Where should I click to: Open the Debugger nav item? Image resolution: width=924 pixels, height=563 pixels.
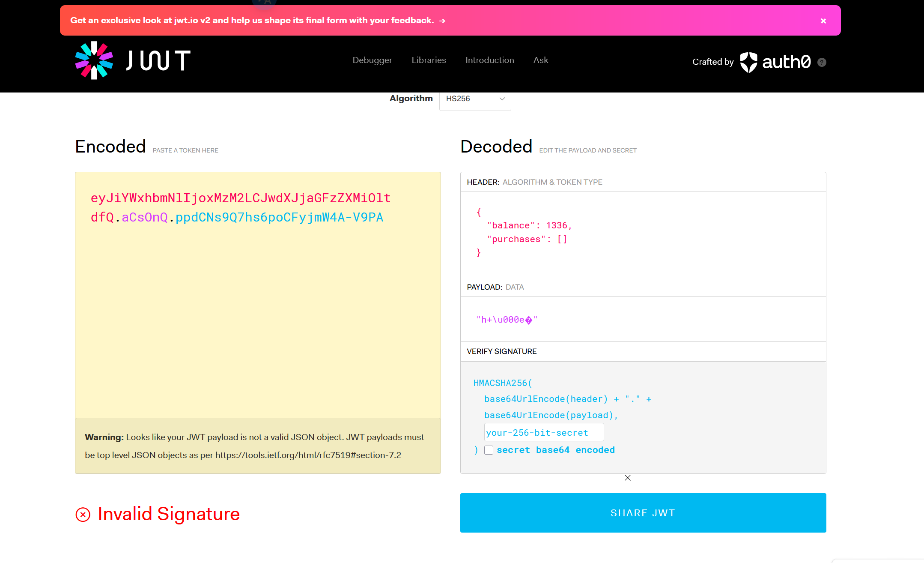372,60
